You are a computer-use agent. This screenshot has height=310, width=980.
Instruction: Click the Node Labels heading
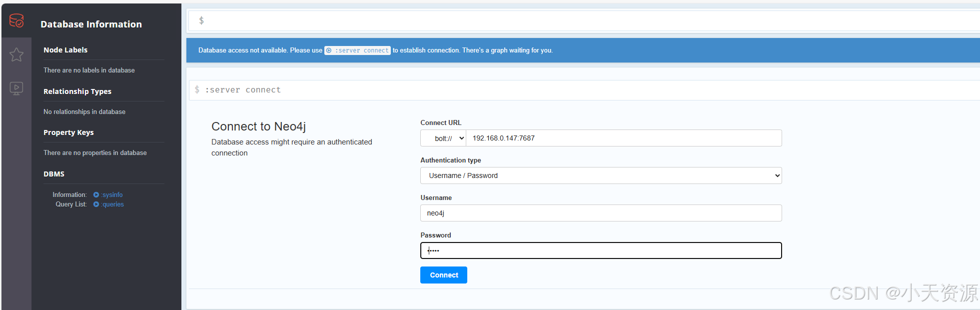pos(65,50)
